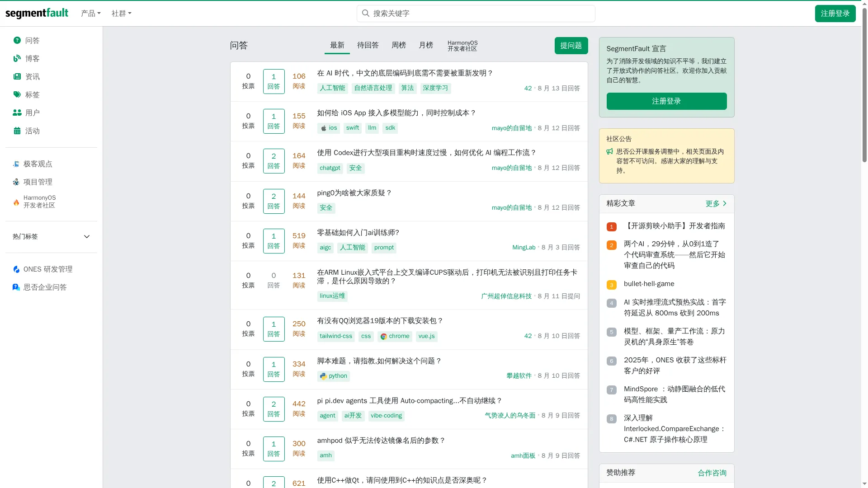Screen dimensions: 868x488
Task: Click the top-right 注册登录 button
Action: coord(835,14)
